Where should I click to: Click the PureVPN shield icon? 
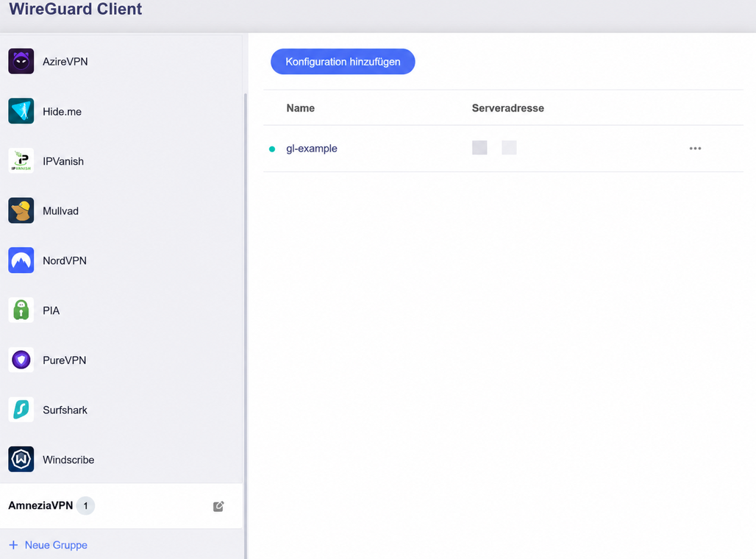click(21, 360)
